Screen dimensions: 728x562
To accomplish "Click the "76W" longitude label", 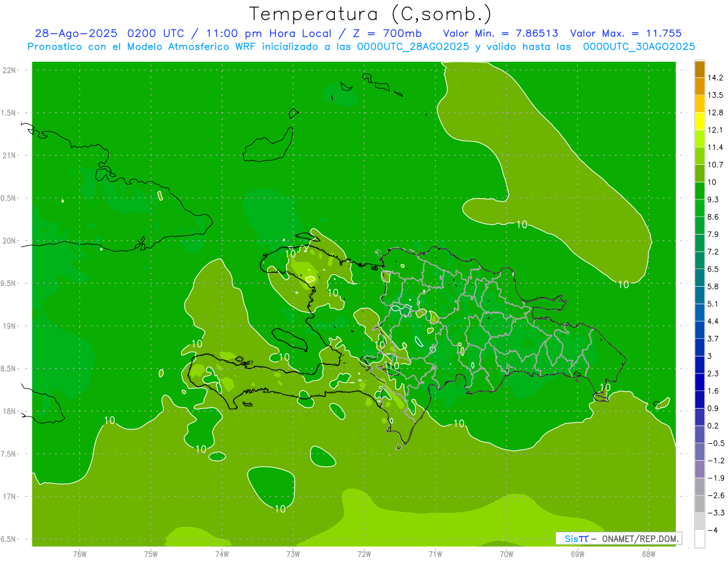I will (x=79, y=554).
